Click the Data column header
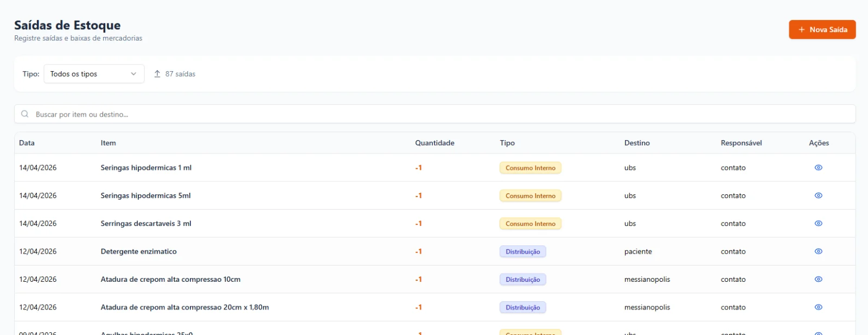 click(x=27, y=143)
